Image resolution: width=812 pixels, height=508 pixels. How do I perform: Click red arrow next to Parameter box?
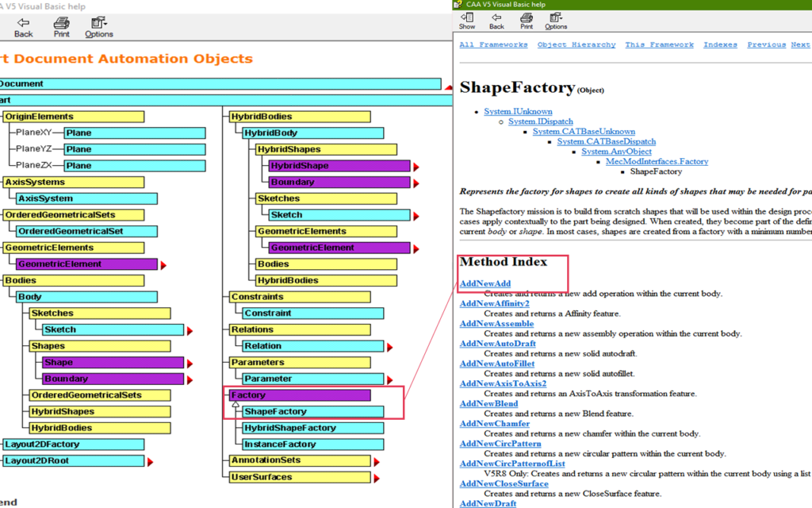389,380
